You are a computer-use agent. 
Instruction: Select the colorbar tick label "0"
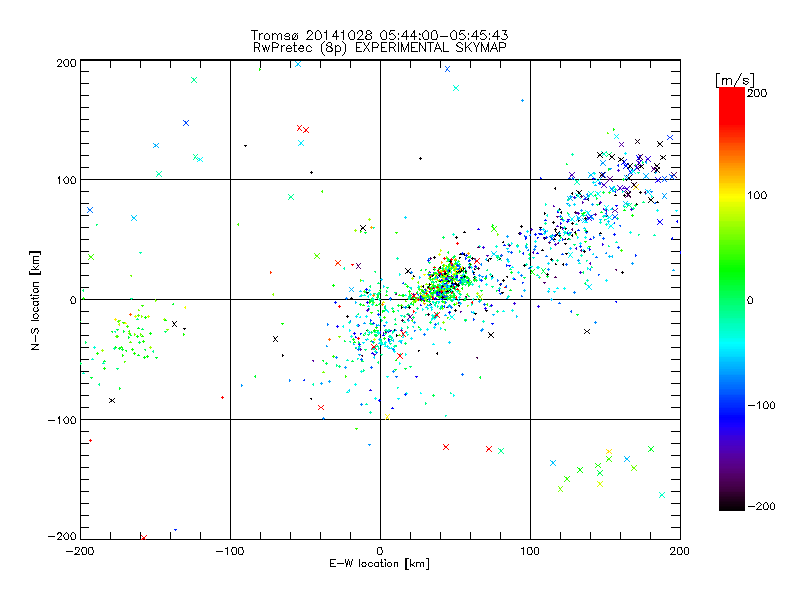tap(750, 301)
